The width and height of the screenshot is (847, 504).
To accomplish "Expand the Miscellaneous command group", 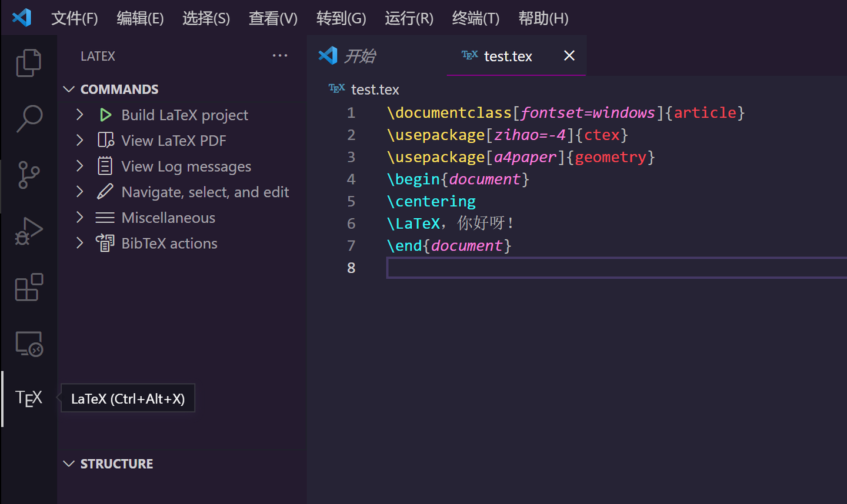I will point(80,217).
